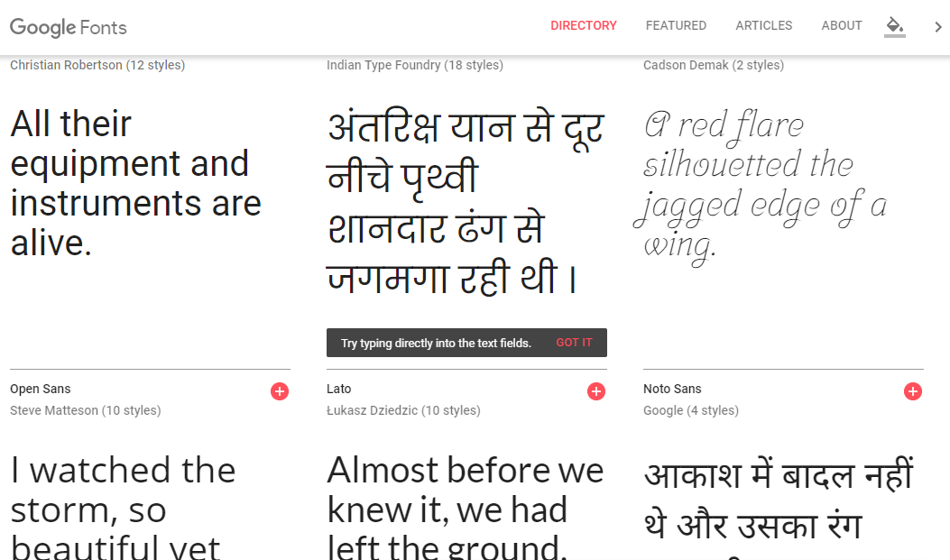Click the "Try typing directly" hint message

[x=437, y=344]
